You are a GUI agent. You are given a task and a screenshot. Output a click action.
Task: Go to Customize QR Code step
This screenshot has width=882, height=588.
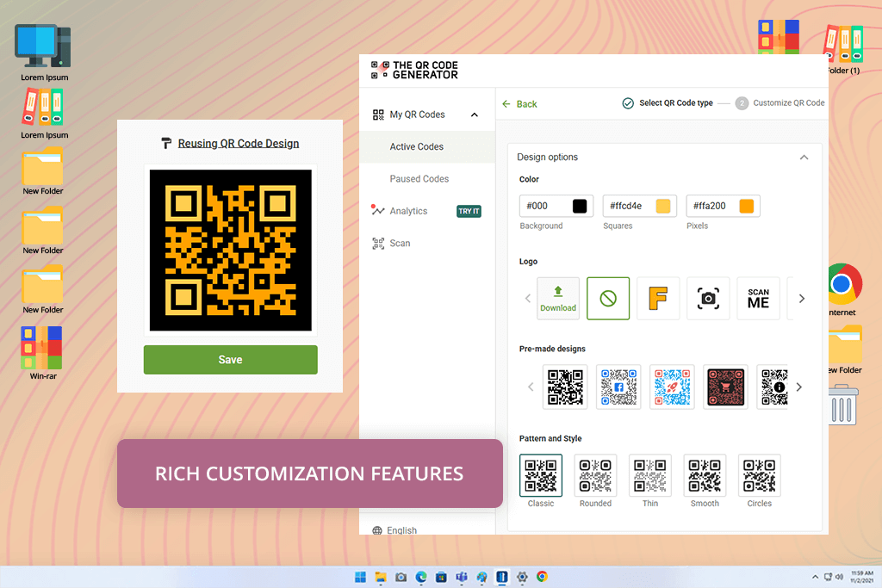tap(780, 102)
